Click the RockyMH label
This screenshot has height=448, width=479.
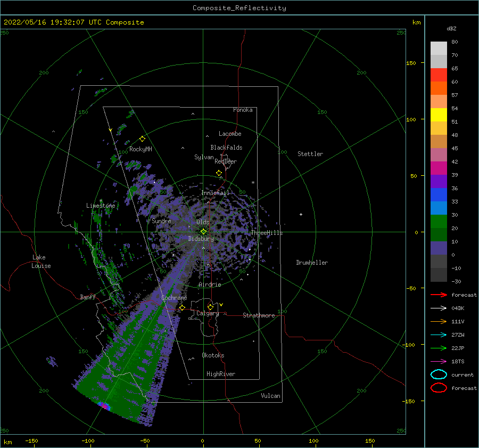pos(141,149)
